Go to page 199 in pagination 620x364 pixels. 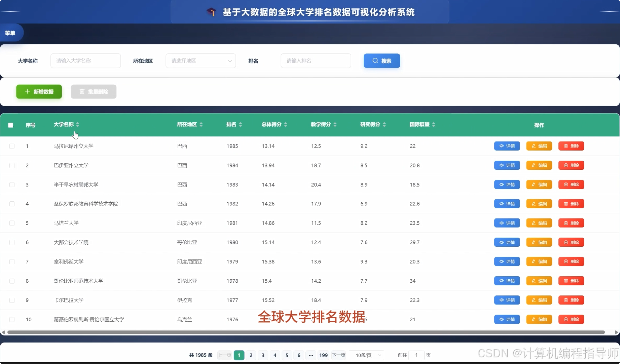[x=323, y=355]
